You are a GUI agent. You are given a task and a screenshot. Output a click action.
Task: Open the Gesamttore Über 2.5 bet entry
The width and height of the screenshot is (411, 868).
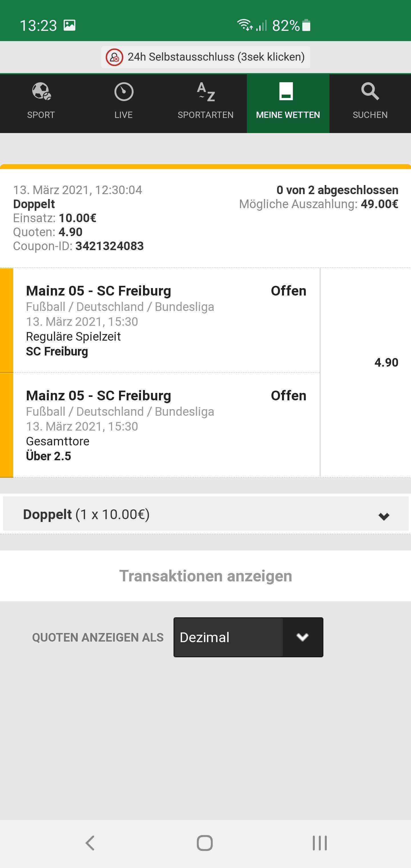[x=166, y=425]
